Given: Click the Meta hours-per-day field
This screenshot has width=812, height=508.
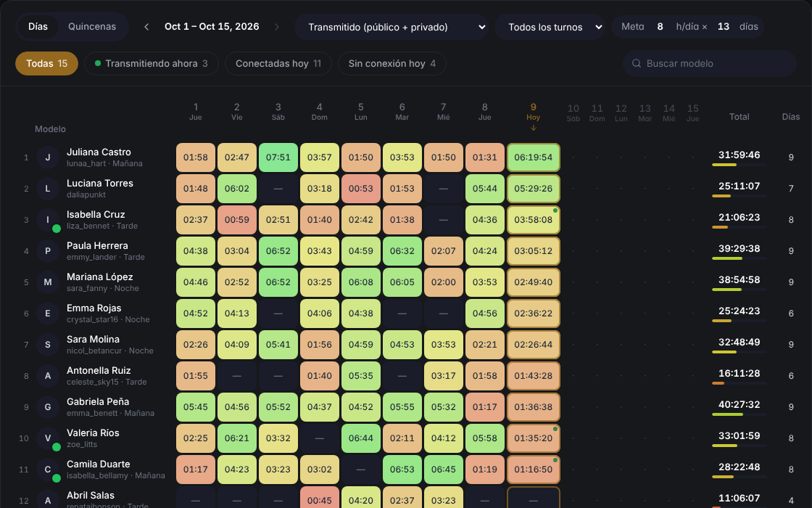Looking at the screenshot, I should tap(660, 27).
